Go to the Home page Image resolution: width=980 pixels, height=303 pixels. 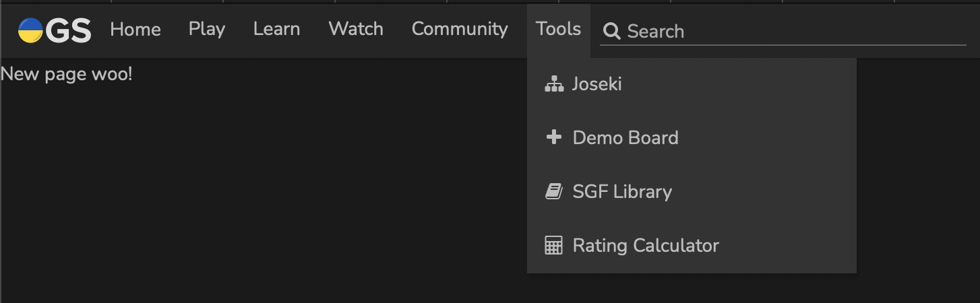135,29
